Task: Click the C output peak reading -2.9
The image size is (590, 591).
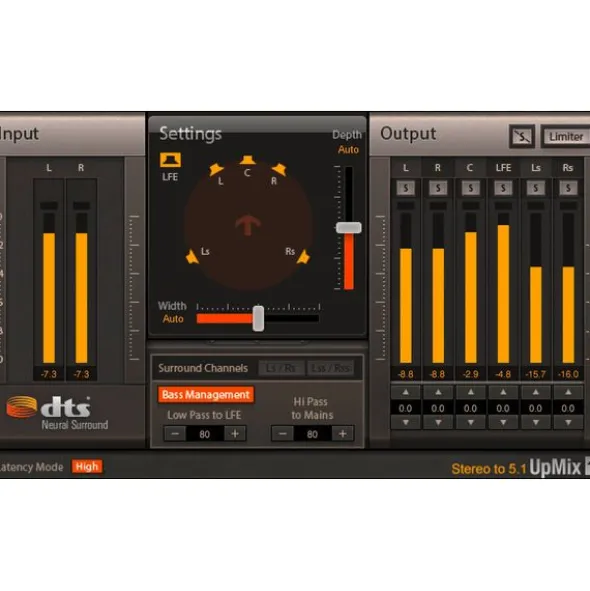Action: tap(470, 374)
